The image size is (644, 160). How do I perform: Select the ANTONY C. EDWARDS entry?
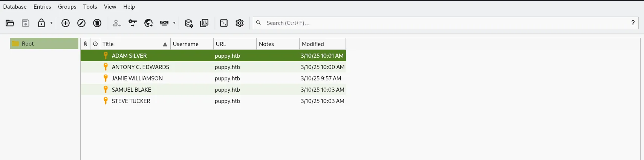tap(213, 67)
